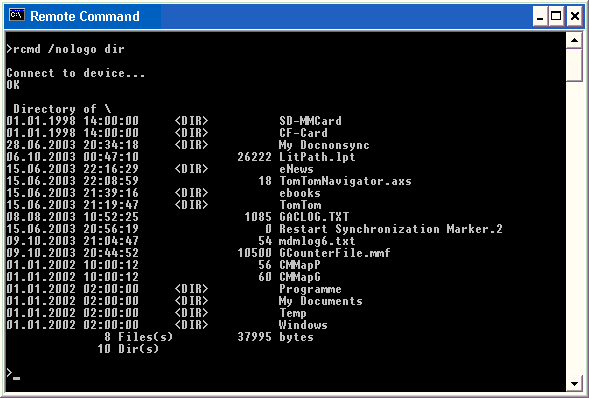This screenshot has width=589, height=398.
Task: Select the CF-Card directory name
Action: coord(303,133)
